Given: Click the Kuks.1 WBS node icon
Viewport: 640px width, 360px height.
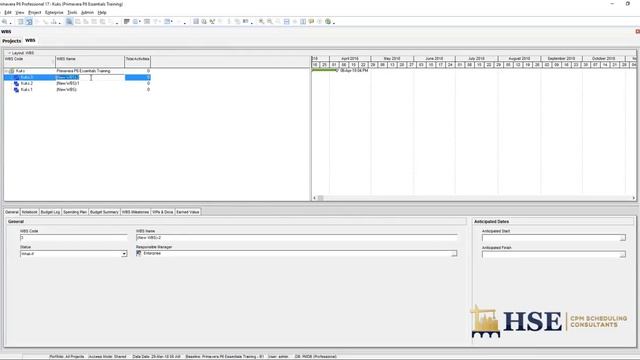Looking at the screenshot, I should click(x=16, y=89).
